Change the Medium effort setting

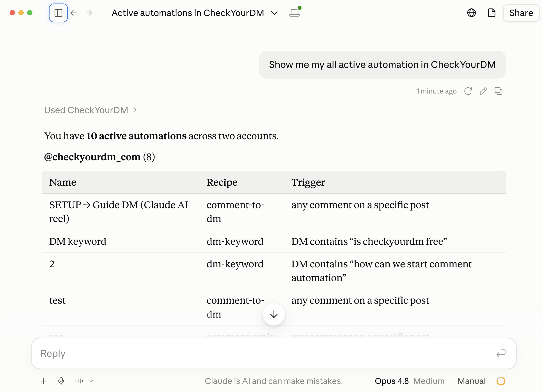(429, 381)
